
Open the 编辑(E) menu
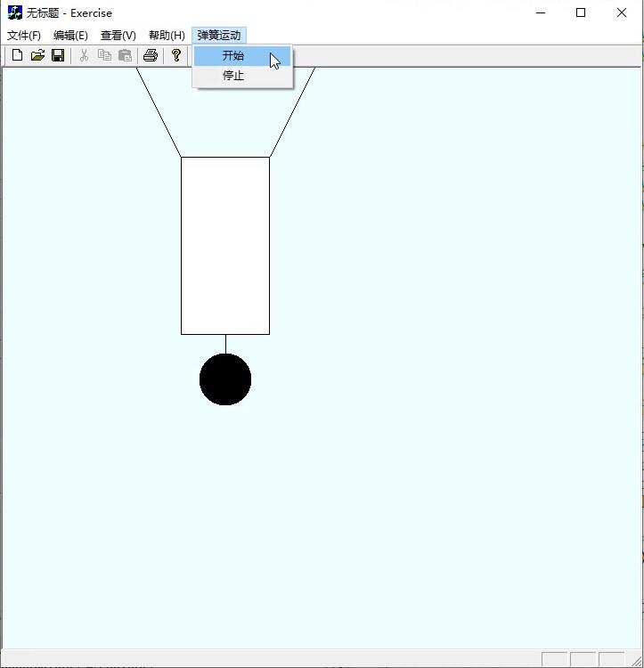click(x=70, y=36)
